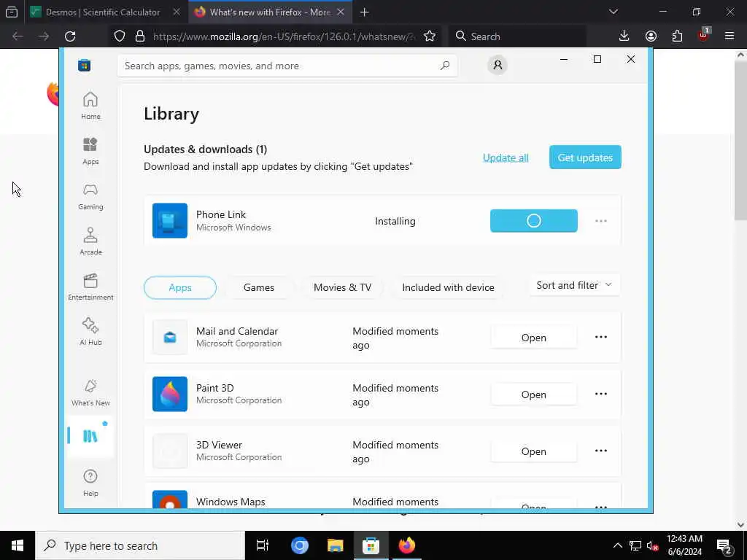
Task: Click taskbar search box
Action: tap(140, 545)
